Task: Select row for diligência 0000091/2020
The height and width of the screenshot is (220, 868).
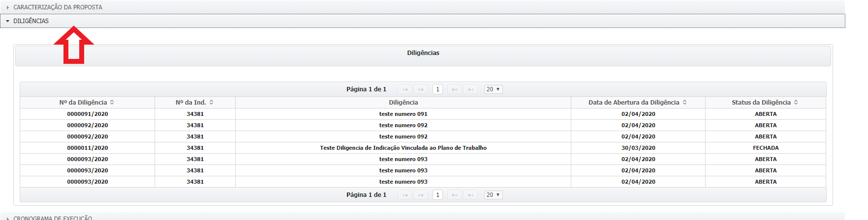Action: coord(88,114)
